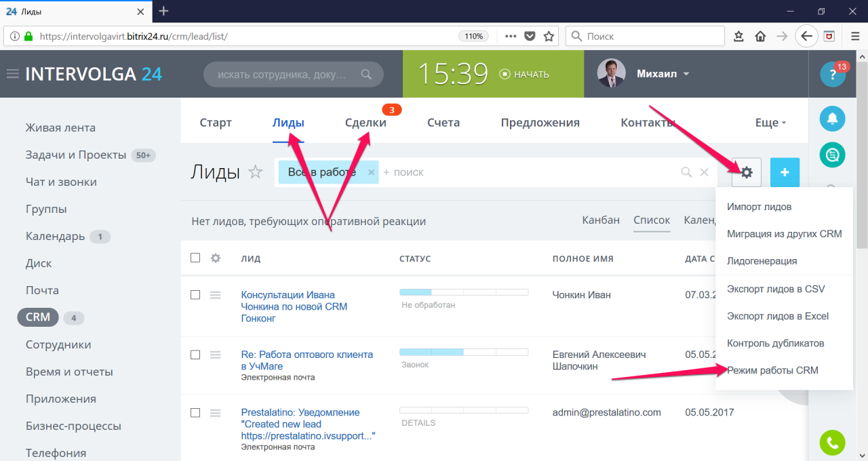Open the hamburger menu next to INTERVOLGA 24

coord(12,74)
